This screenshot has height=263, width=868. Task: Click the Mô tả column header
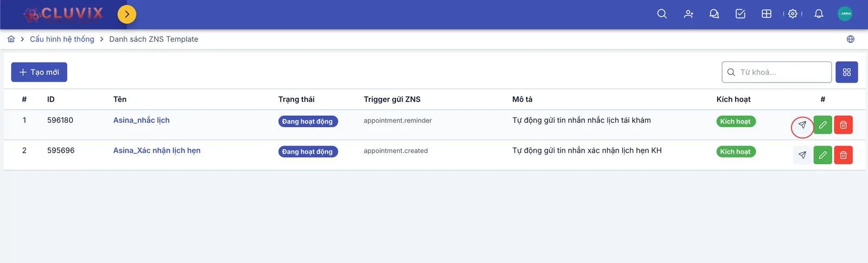point(522,99)
